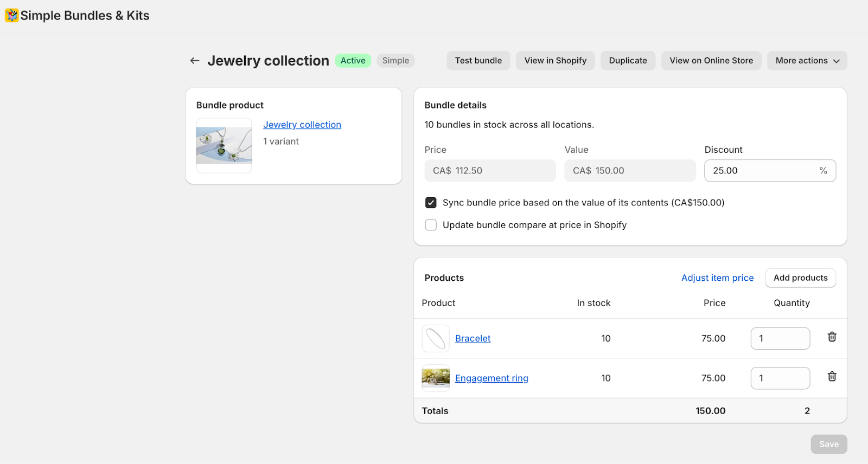The image size is (868, 464).
Task: Enable Update bundle compare at price checkbox
Action: [431, 225]
